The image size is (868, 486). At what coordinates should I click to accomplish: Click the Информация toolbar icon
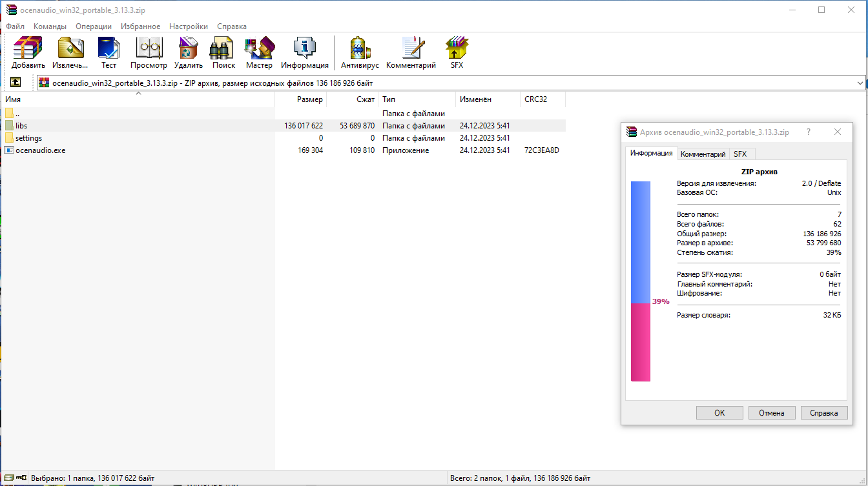point(304,48)
